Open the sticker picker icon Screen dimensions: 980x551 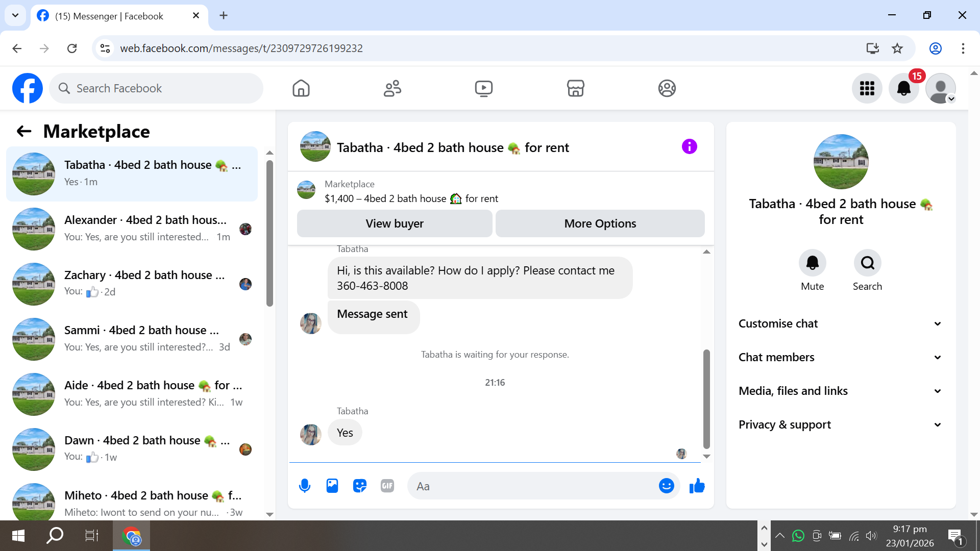coord(360,486)
